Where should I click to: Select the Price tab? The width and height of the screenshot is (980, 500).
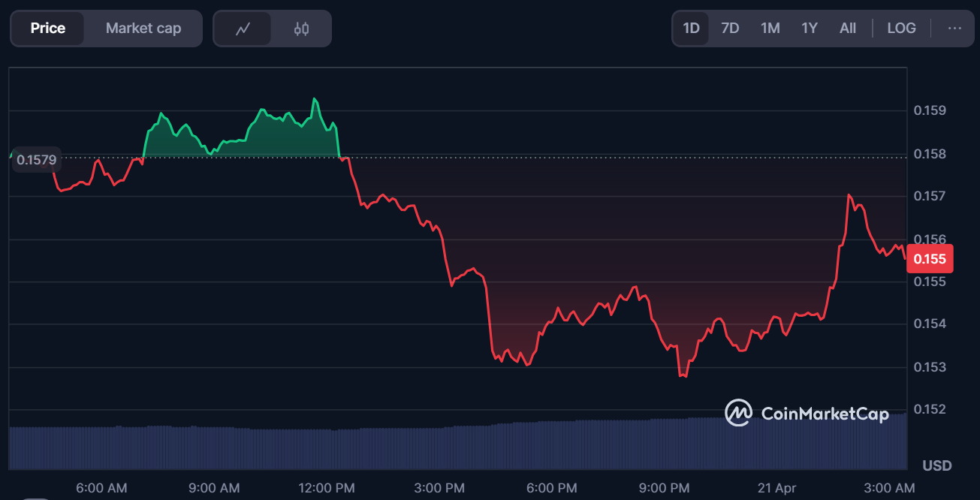point(48,29)
